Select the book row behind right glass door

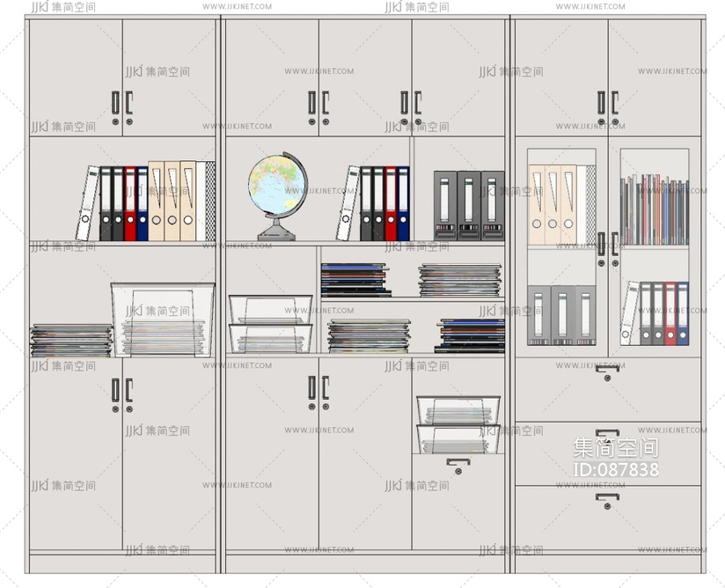[654, 209]
